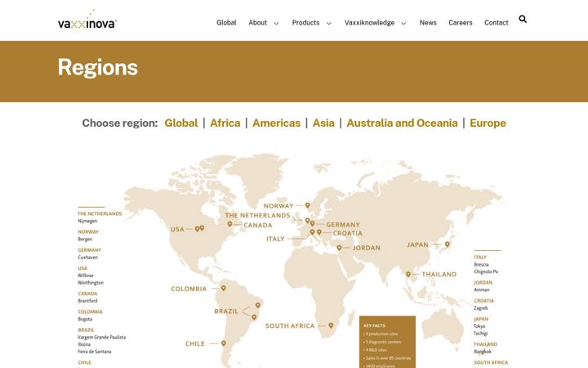Image resolution: width=588 pixels, height=368 pixels.
Task: Click Bogota in the left list
Action: pos(85,319)
